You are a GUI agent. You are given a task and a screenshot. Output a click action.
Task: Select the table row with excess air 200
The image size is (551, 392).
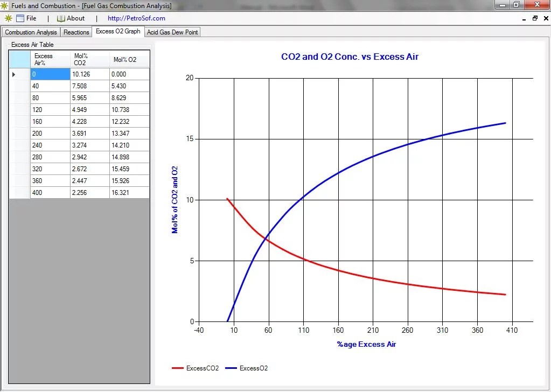tap(50, 133)
